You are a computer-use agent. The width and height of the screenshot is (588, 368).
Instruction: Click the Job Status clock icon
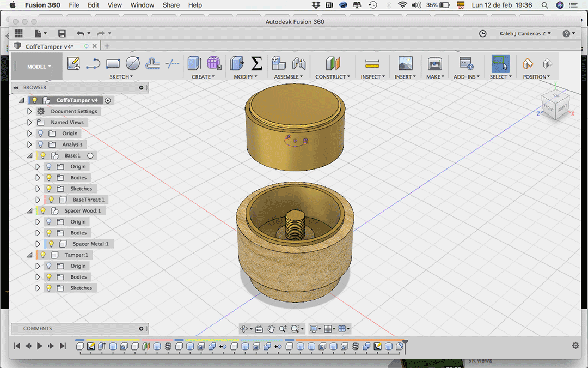click(x=482, y=34)
